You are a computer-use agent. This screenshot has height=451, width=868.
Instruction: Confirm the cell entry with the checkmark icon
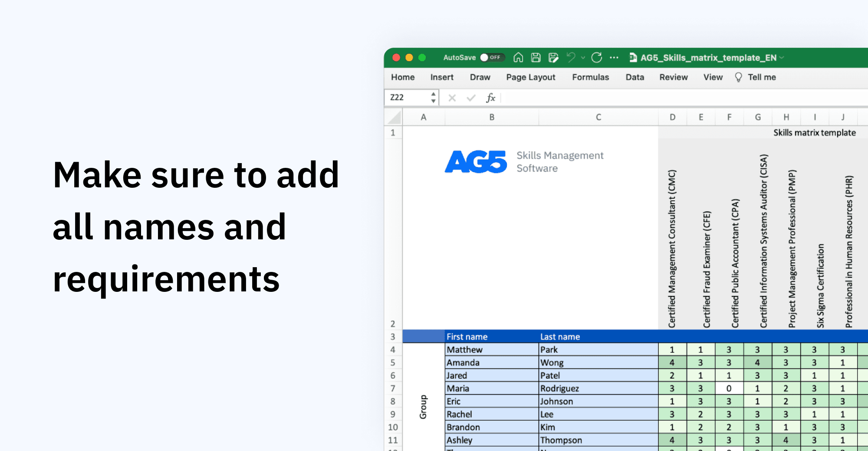point(471,98)
